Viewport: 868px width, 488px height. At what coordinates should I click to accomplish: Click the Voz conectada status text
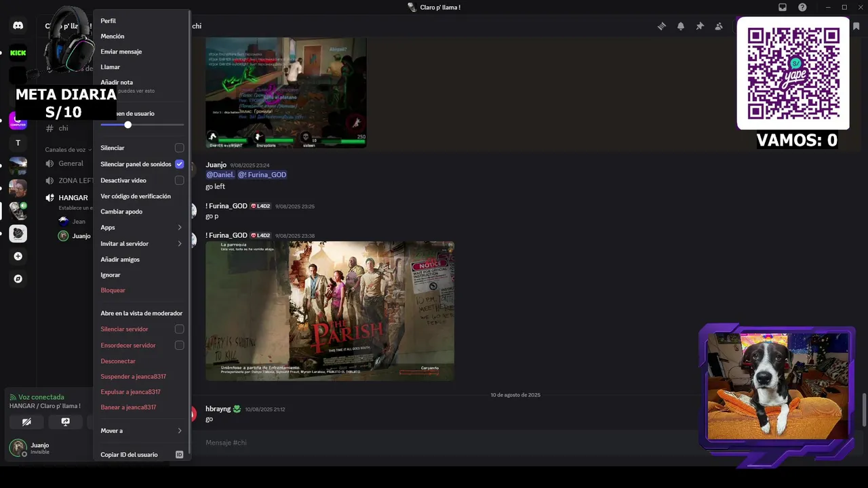click(41, 397)
